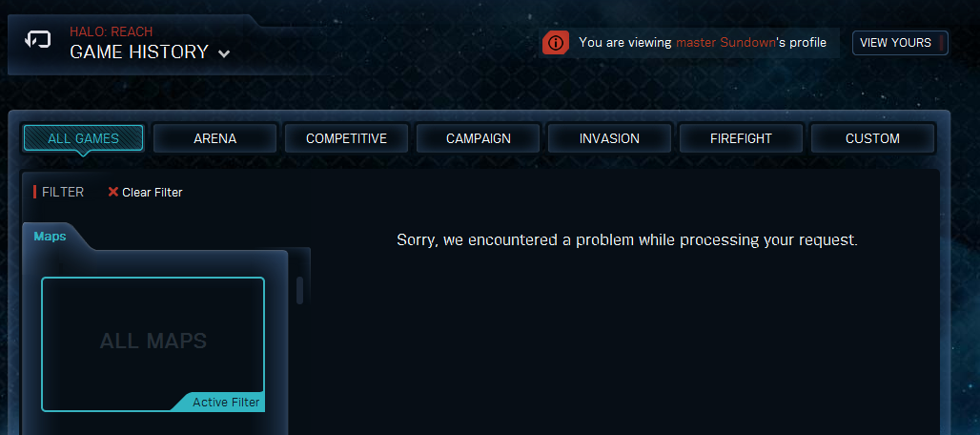Image resolution: width=980 pixels, height=435 pixels.
Task: Click the Active Filter badge
Action: pos(226,402)
